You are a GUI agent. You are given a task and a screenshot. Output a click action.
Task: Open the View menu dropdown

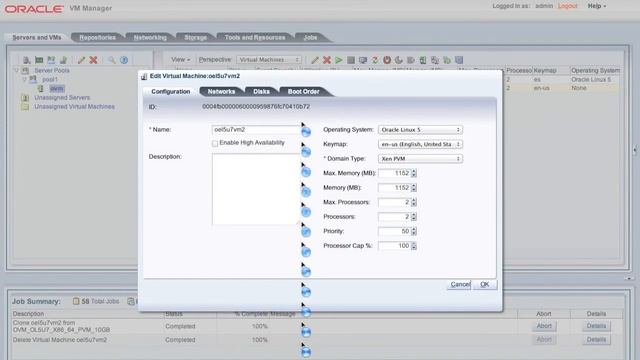click(x=180, y=60)
